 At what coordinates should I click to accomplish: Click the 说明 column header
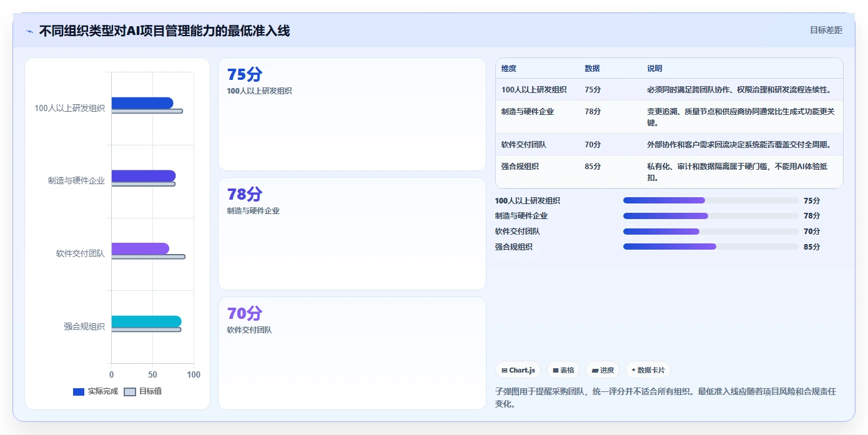click(x=654, y=69)
